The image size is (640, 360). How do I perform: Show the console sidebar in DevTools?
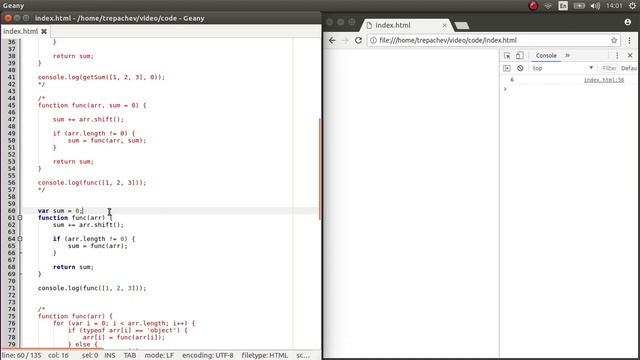click(507, 68)
